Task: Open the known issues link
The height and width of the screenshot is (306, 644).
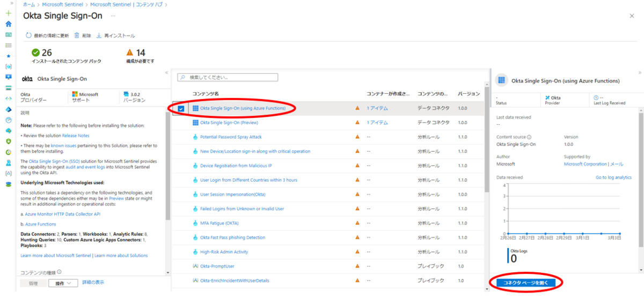Action: pos(63,146)
